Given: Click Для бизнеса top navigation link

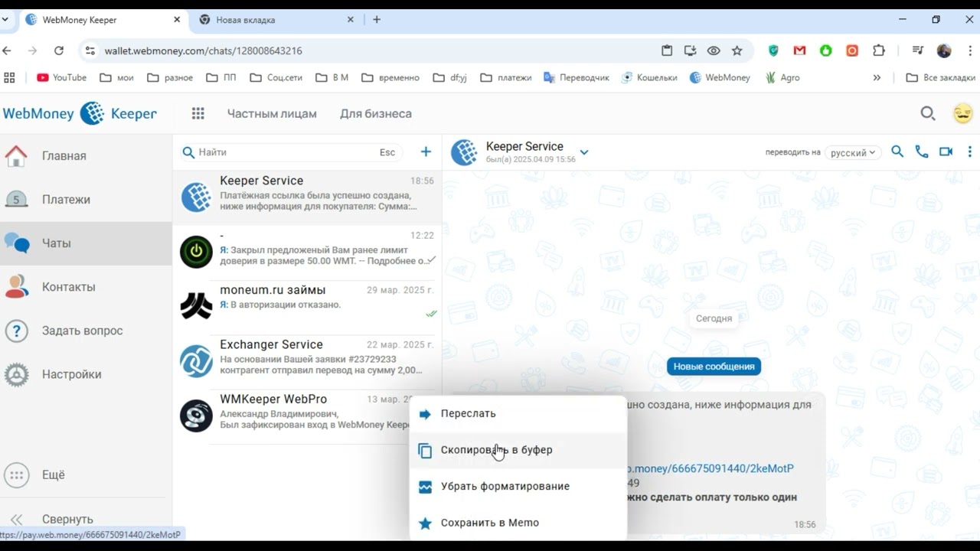Looking at the screenshot, I should pos(376,113).
